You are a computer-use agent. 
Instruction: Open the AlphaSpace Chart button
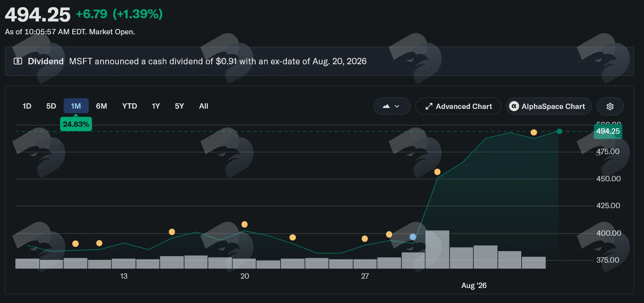click(x=549, y=106)
